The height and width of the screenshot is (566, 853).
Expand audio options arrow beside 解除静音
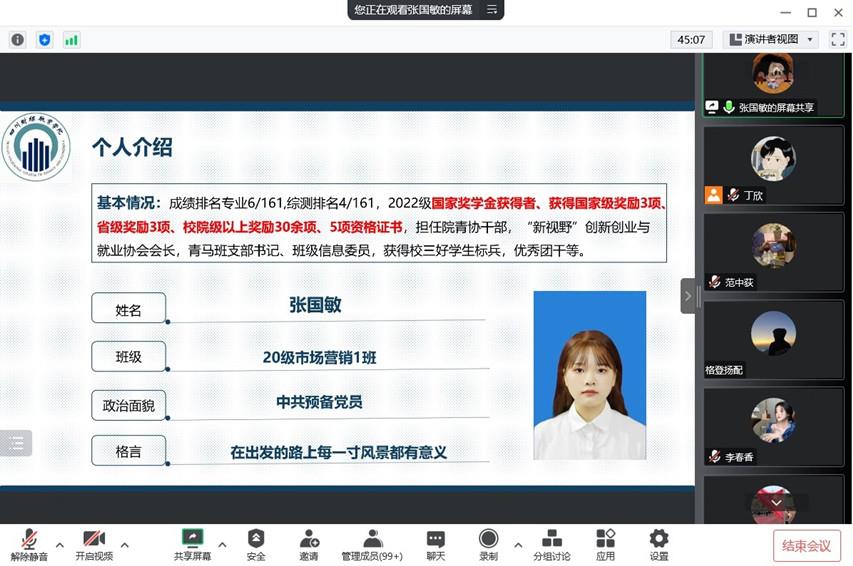click(x=59, y=545)
